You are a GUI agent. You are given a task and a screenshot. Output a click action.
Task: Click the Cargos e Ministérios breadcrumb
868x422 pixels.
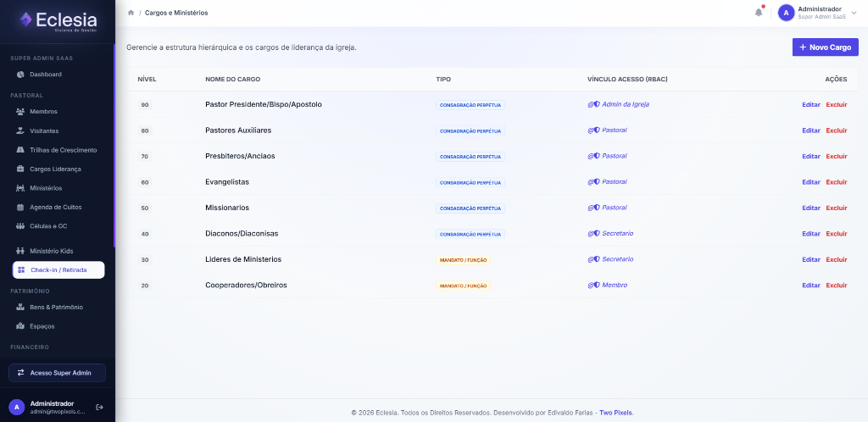[x=176, y=13]
